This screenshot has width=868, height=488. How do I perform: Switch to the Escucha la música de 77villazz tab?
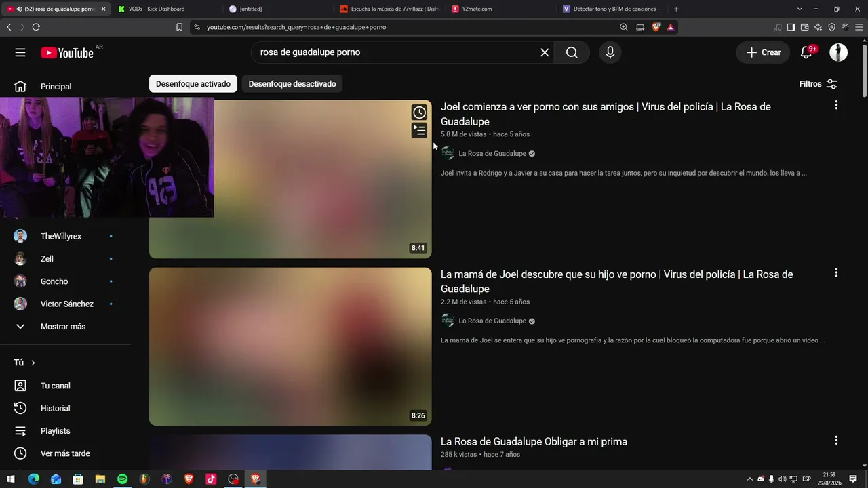point(389,9)
